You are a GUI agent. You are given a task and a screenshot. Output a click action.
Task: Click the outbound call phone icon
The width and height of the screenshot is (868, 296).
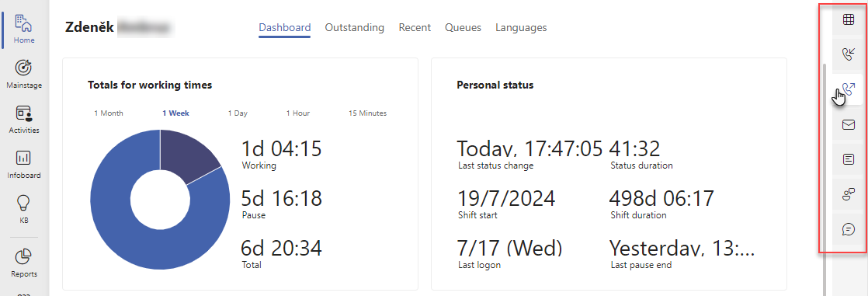[848, 89]
